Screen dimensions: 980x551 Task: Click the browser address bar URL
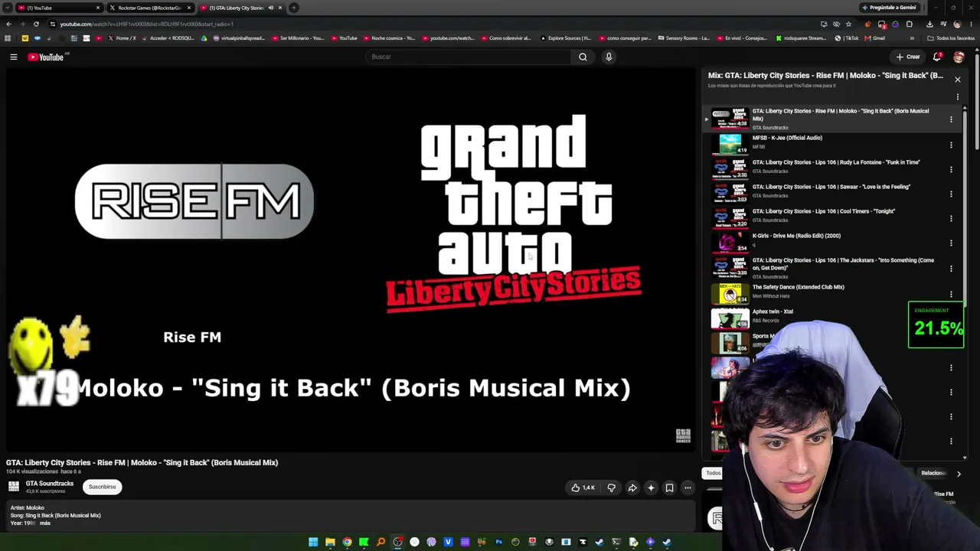coord(147,24)
